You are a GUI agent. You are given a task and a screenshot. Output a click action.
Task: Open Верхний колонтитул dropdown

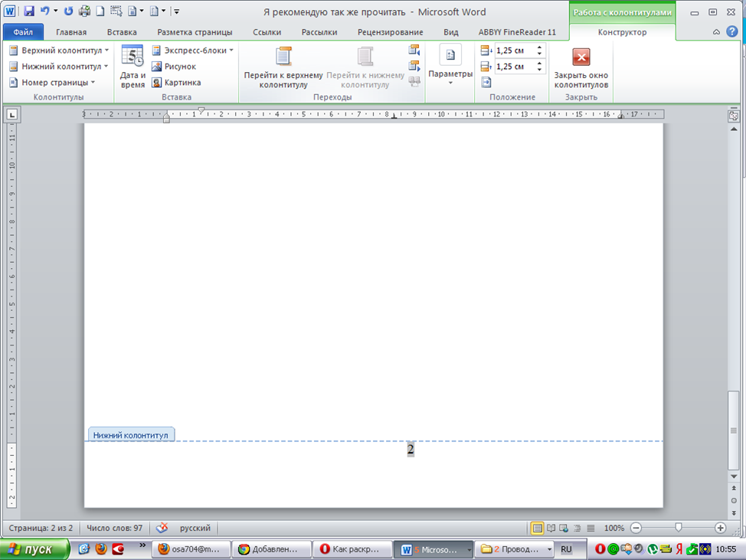[x=59, y=51]
